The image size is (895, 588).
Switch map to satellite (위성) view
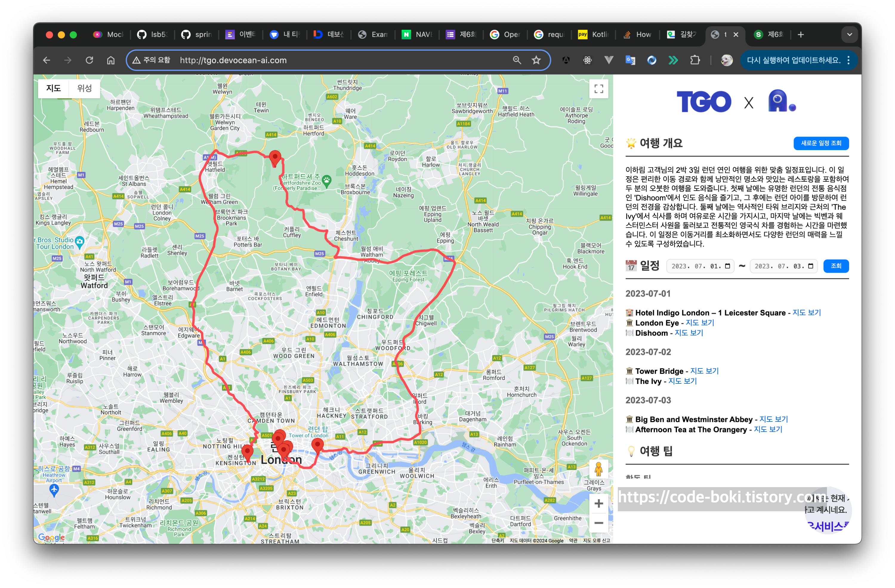pyautogui.click(x=84, y=88)
